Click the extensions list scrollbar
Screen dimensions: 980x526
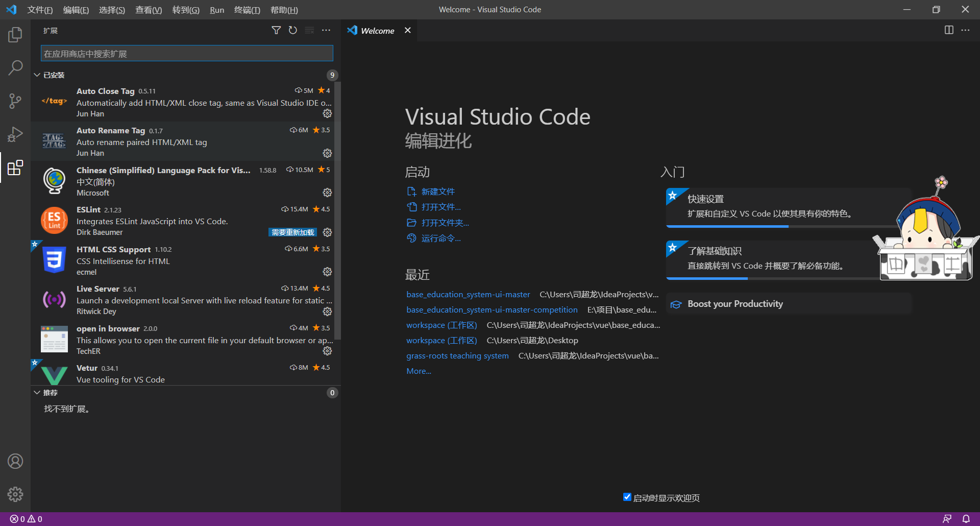[x=337, y=210]
